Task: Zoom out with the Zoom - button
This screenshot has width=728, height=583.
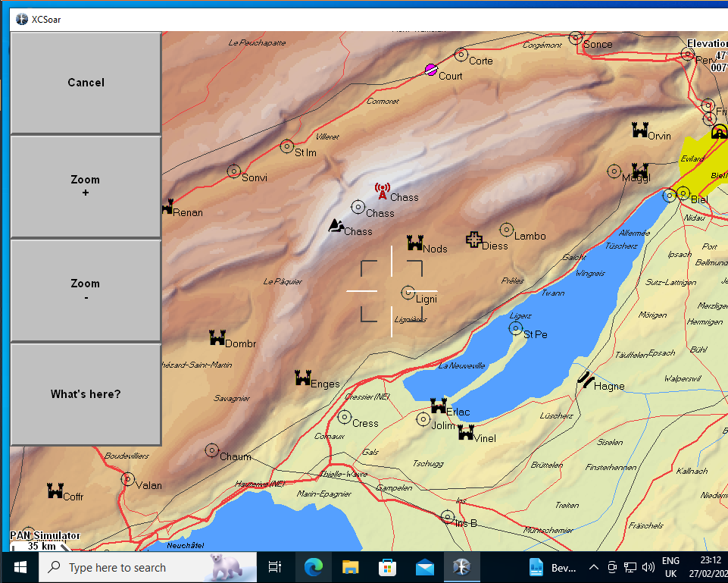Action: click(x=86, y=290)
